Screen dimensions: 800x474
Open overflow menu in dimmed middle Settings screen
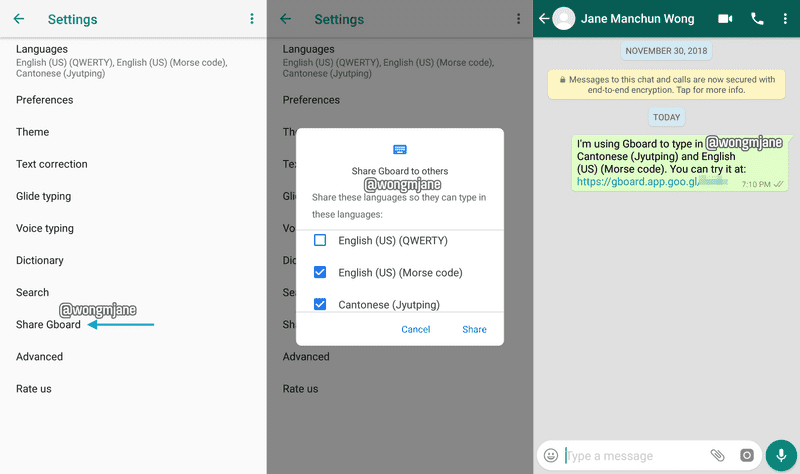(x=518, y=19)
